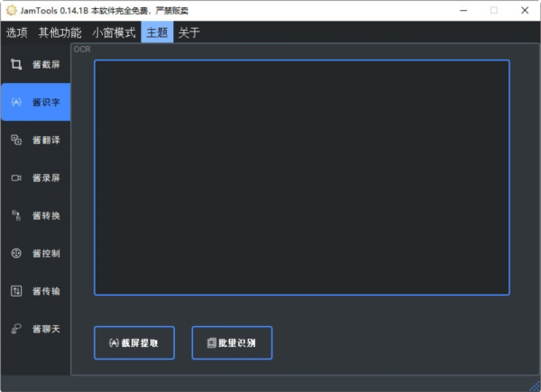Click the 酱录屏 video camera icon
This screenshot has height=392, width=541.
(16, 178)
